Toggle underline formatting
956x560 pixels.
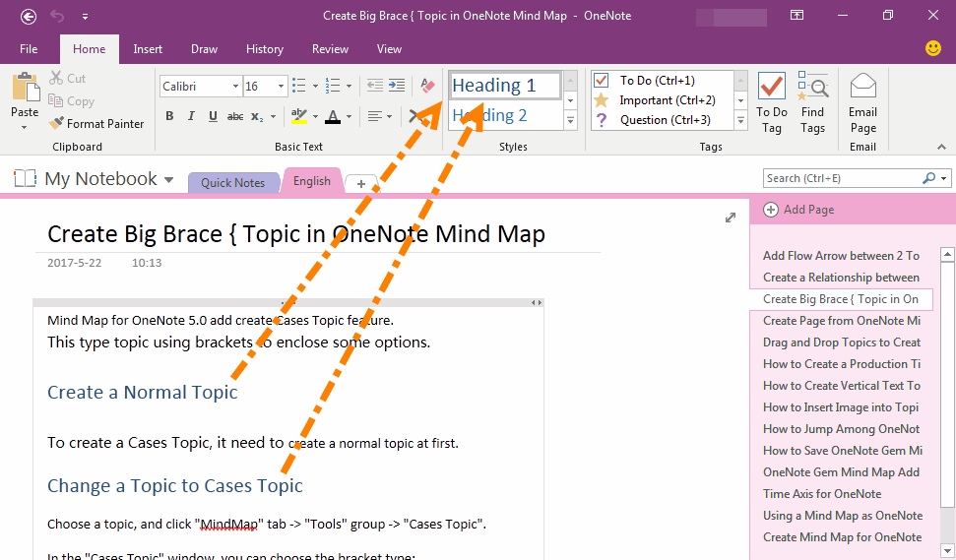coord(213,116)
